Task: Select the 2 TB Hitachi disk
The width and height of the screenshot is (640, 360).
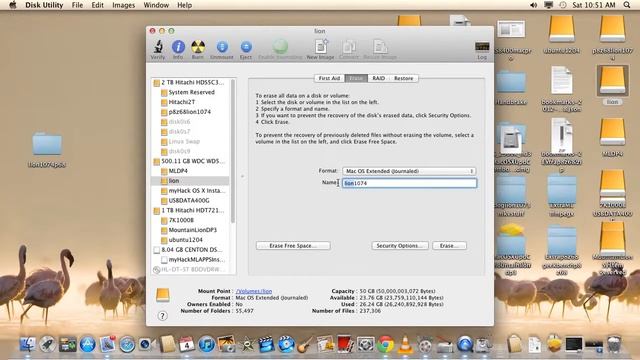Action: pos(189,82)
